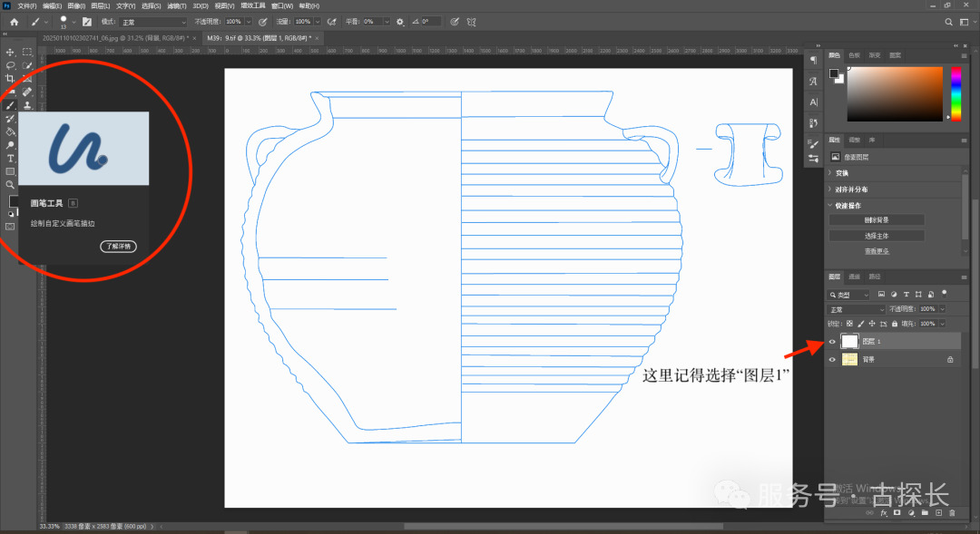
Task: Select the Rectangular Marquee tool
Action: (27, 53)
